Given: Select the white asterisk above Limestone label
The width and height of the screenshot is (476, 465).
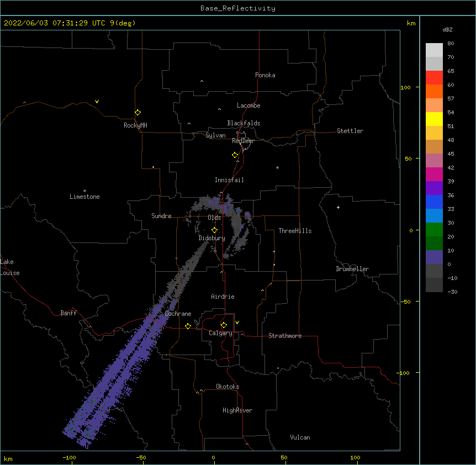Looking at the screenshot, I should click(x=84, y=191).
